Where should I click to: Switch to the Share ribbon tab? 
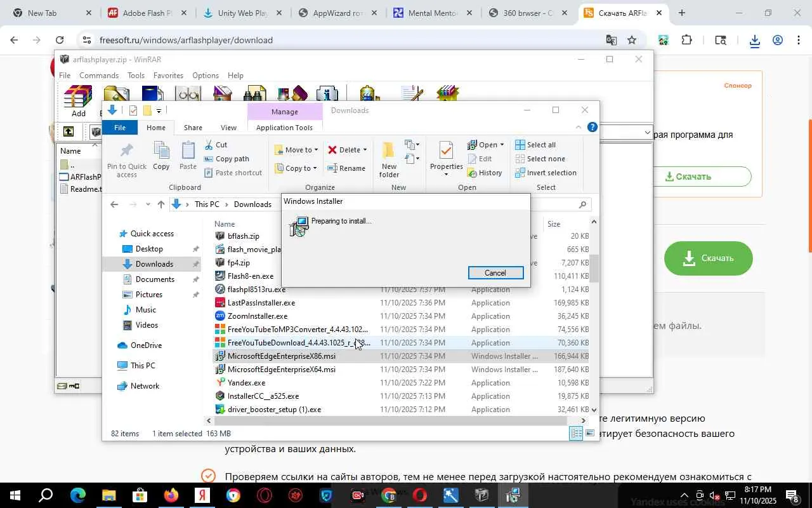tap(193, 128)
